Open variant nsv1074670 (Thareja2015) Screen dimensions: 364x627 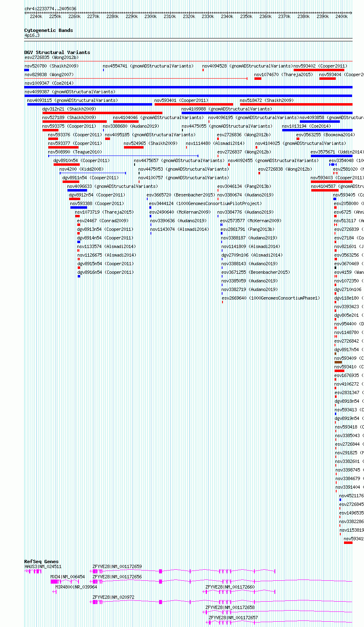283,74
